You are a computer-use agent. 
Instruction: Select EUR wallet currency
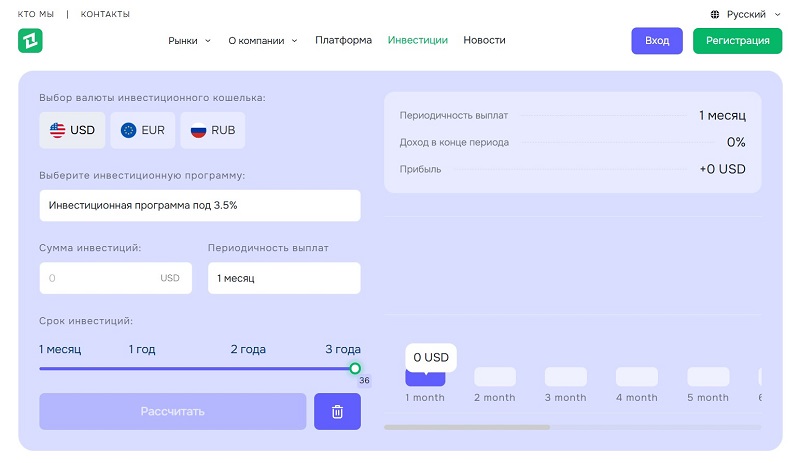click(142, 130)
